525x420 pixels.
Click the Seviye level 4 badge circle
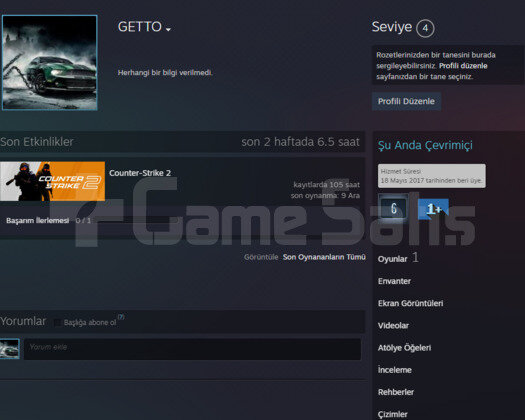pyautogui.click(x=425, y=28)
